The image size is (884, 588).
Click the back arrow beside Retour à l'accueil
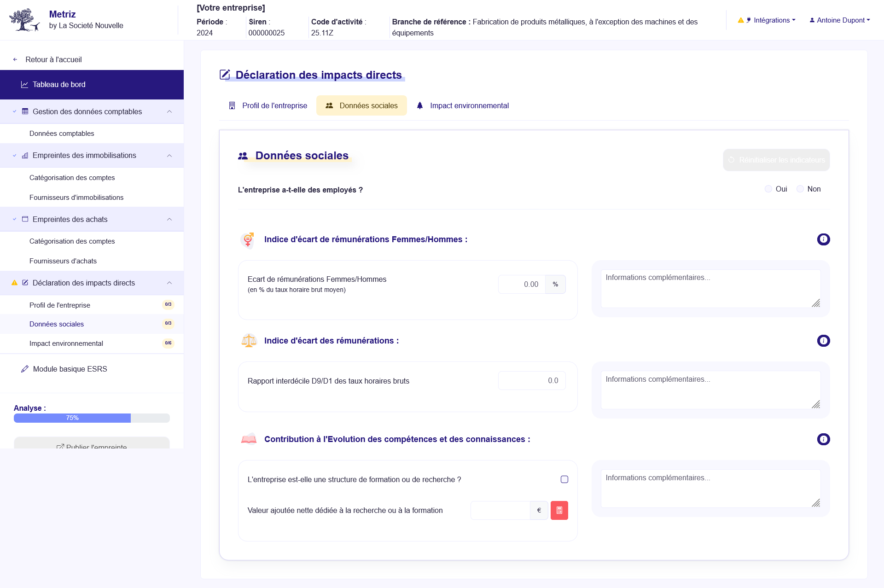click(x=15, y=59)
